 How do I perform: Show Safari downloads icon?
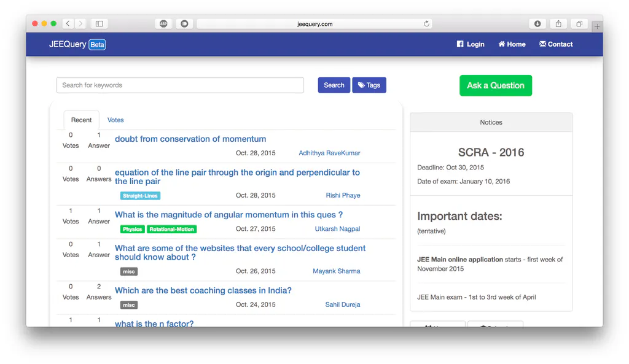[537, 24]
